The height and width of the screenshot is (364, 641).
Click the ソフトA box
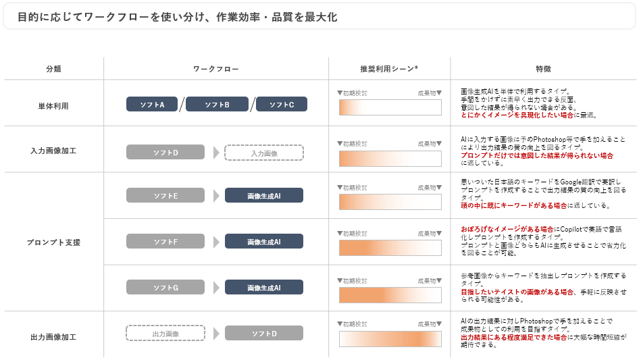pyautogui.click(x=152, y=104)
